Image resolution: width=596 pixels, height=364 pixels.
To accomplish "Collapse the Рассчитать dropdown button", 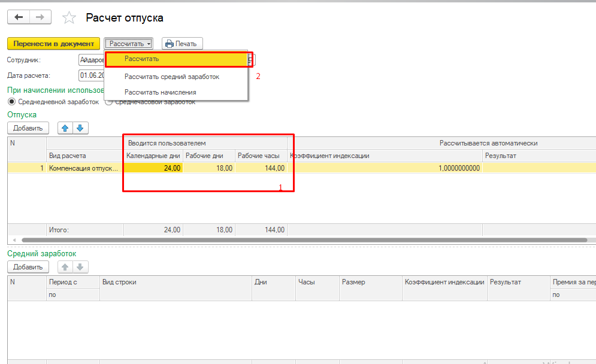I will (x=130, y=44).
